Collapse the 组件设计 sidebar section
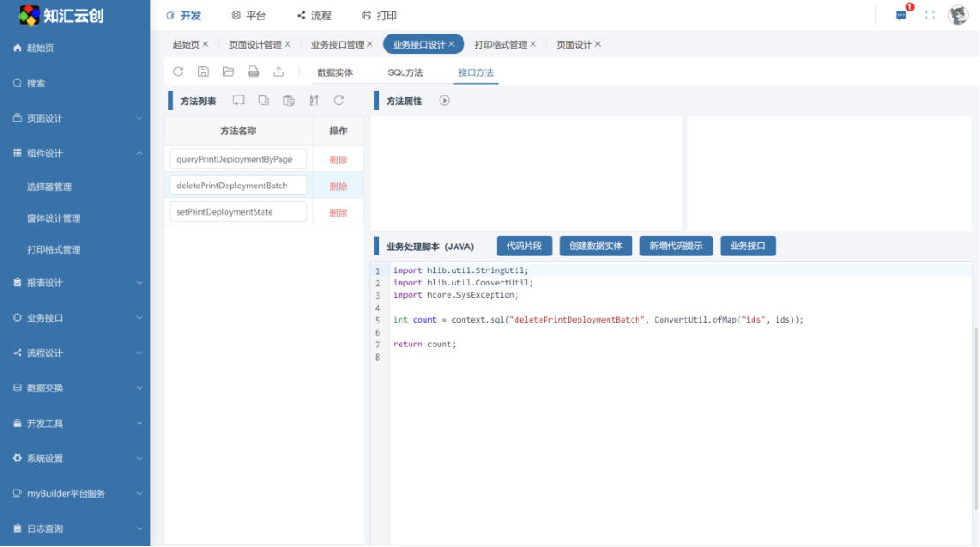 pyautogui.click(x=75, y=153)
